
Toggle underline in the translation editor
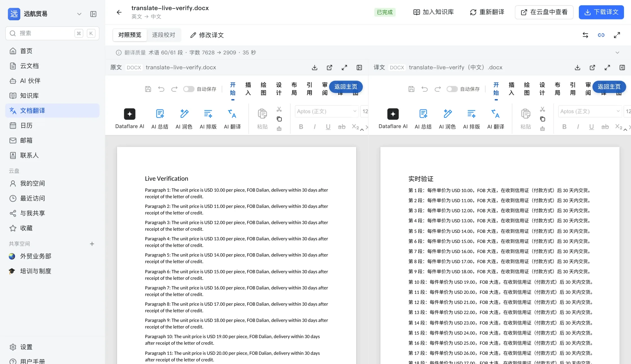[x=592, y=127]
